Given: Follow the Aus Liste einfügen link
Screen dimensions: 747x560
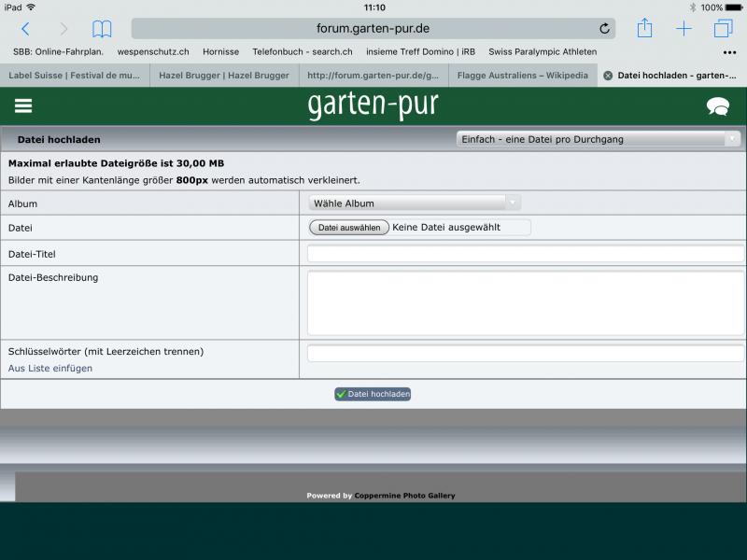Looking at the screenshot, I should (x=50, y=369).
